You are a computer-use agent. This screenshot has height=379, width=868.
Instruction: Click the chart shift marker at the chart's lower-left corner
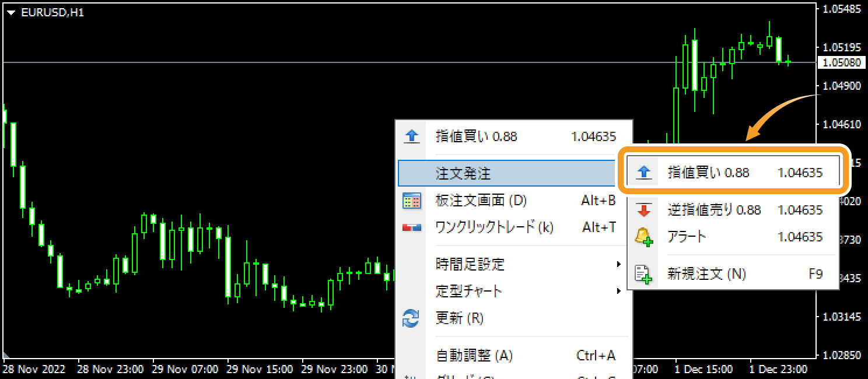point(6,355)
